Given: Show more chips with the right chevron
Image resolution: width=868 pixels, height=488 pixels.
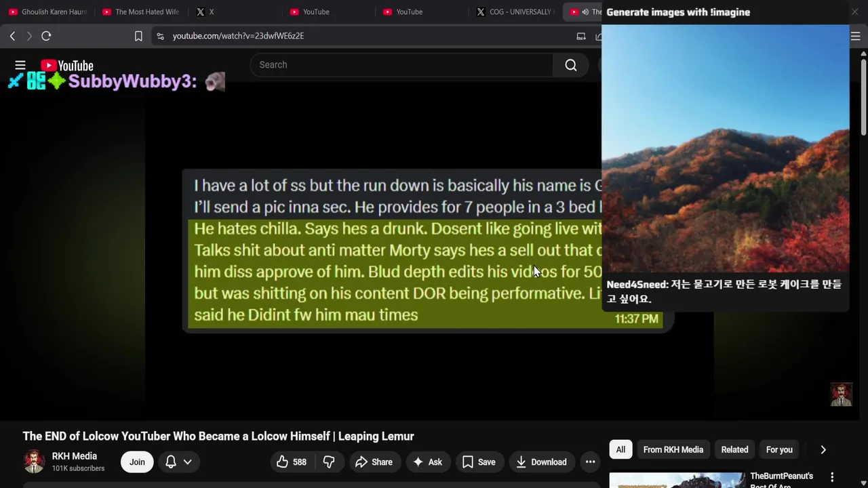Looking at the screenshot, I should coord(823,450).
